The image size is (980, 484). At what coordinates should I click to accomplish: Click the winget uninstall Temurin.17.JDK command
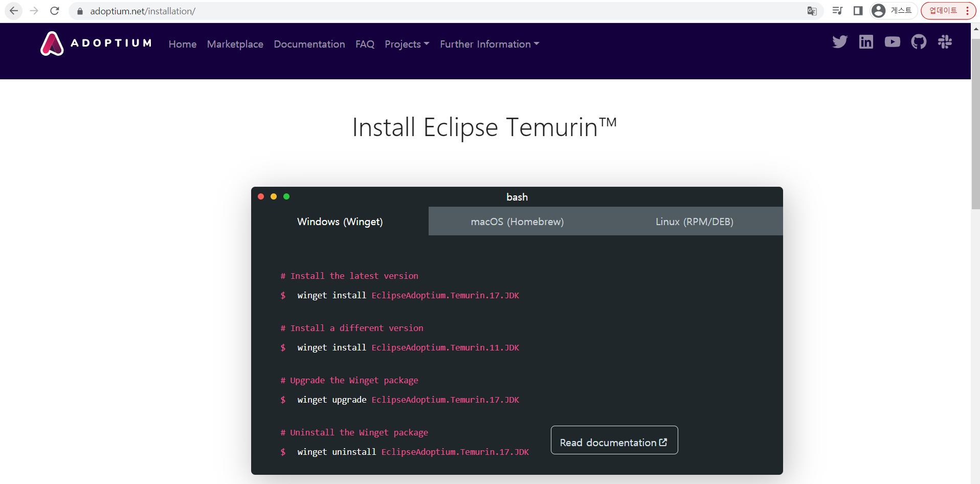pyautogui.click(x=413, y=452)
